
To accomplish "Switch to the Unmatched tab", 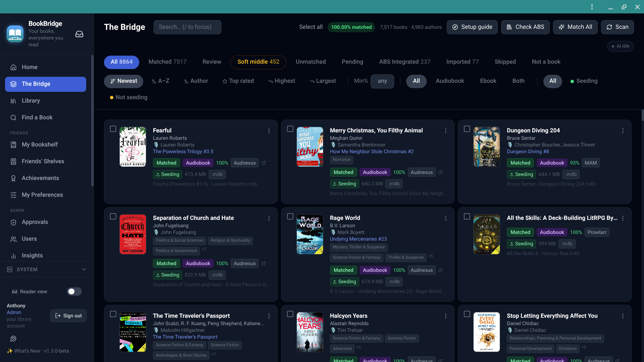I will (311, 62).
